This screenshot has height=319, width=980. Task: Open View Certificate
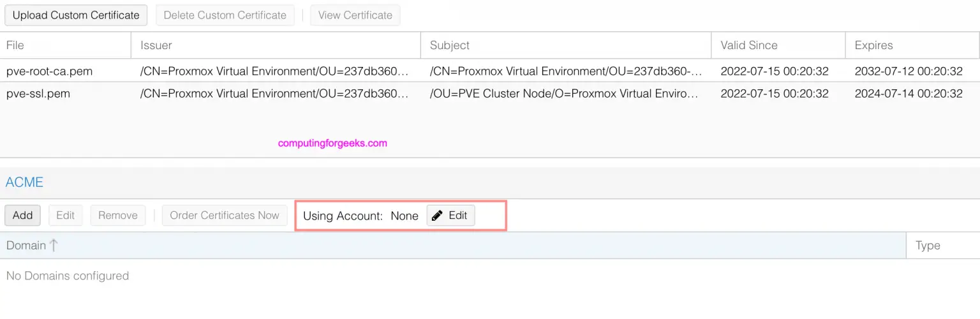coord(355,15)
